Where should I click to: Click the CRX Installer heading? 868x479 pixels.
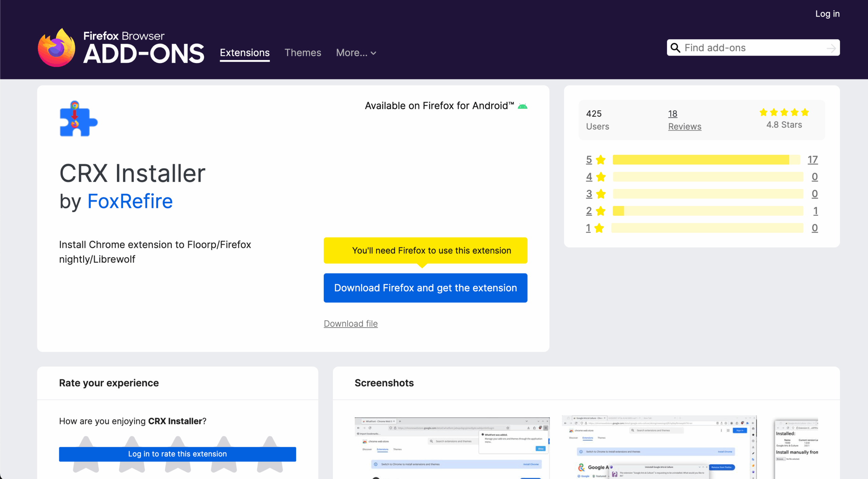(x=132, y=173)
